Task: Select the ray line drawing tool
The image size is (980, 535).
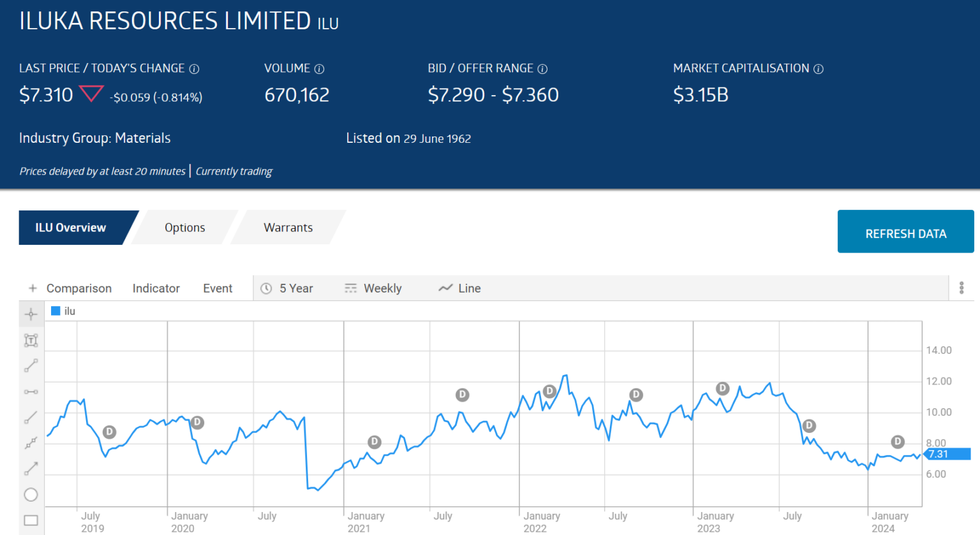Action: coord(31,417)
